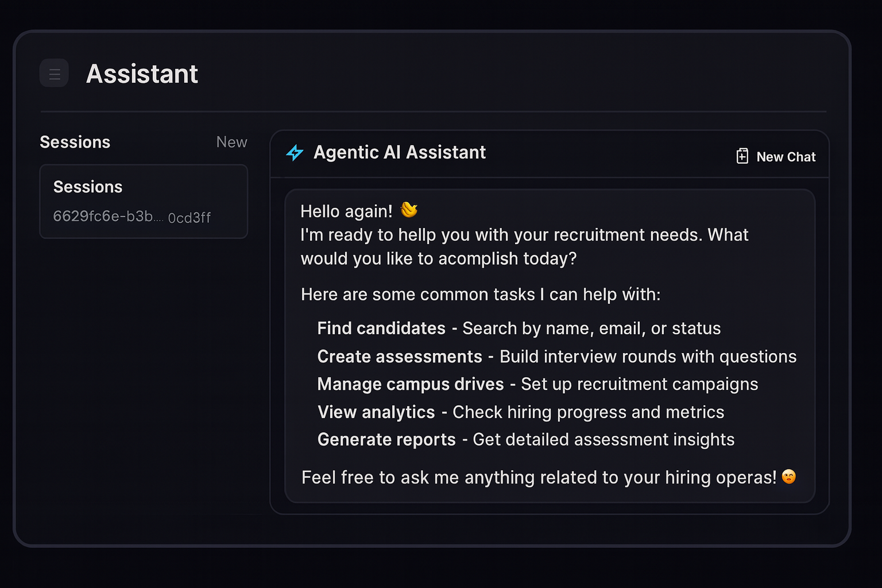Click the emoji ending the message
This screenshot has height=588, width=882.
click(789, 477)
